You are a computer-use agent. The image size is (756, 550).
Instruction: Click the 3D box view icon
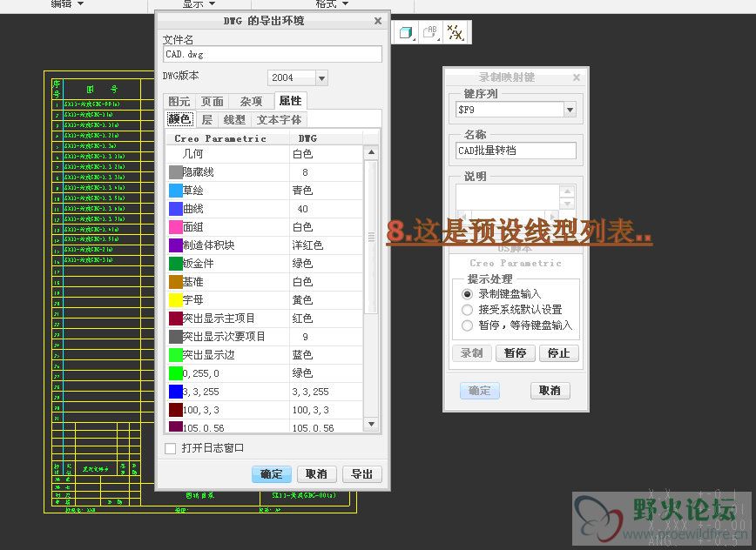point(406,32)
